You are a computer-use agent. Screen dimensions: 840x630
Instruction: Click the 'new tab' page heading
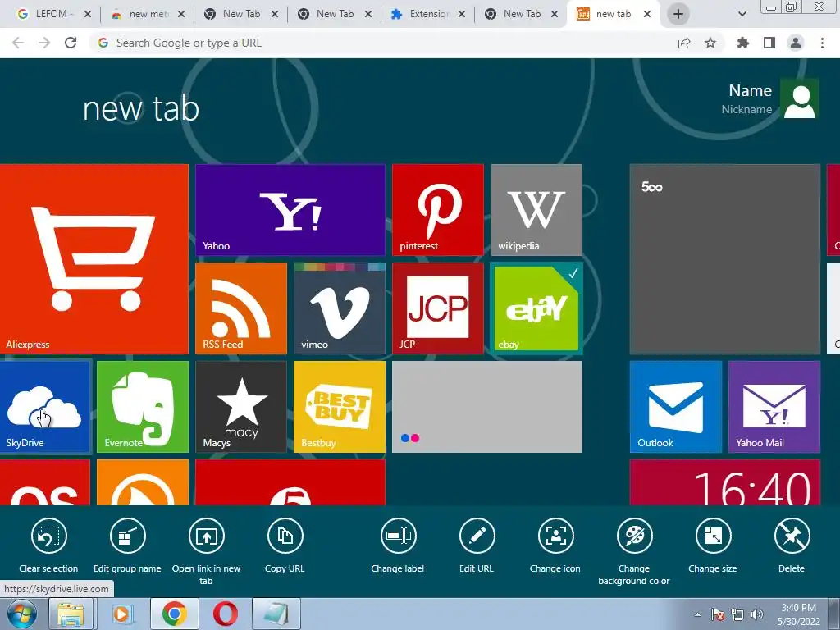pyautogui.click(x=141, y=108)
